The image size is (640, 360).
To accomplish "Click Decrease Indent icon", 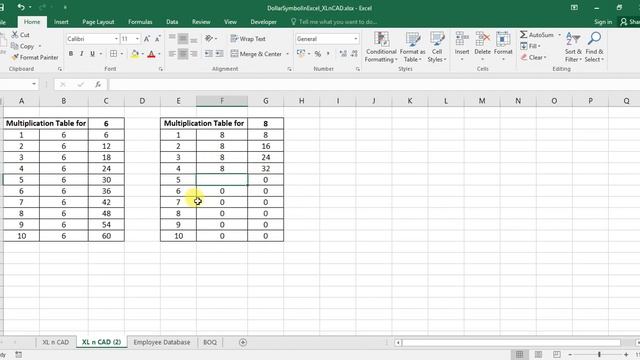I will (209, 53).
